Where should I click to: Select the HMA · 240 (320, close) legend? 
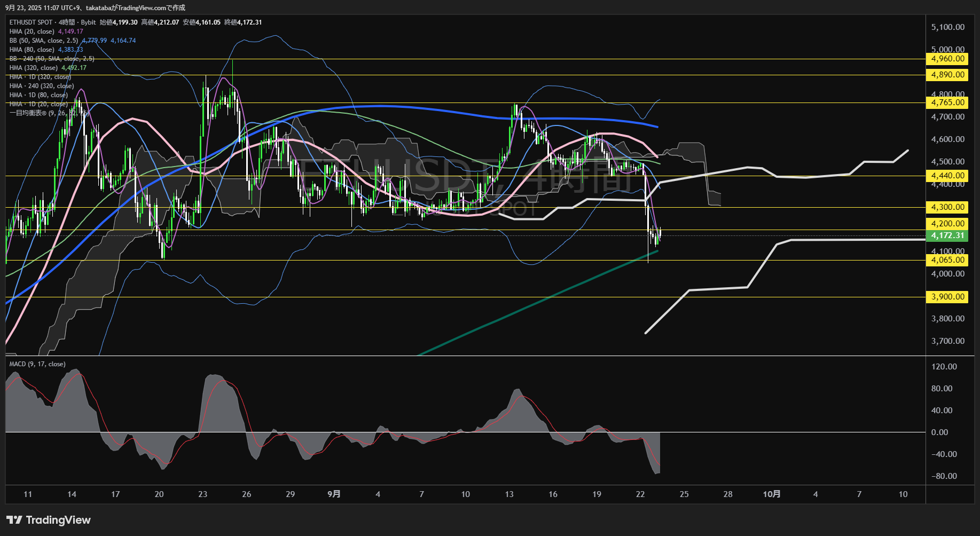[42, 86]
